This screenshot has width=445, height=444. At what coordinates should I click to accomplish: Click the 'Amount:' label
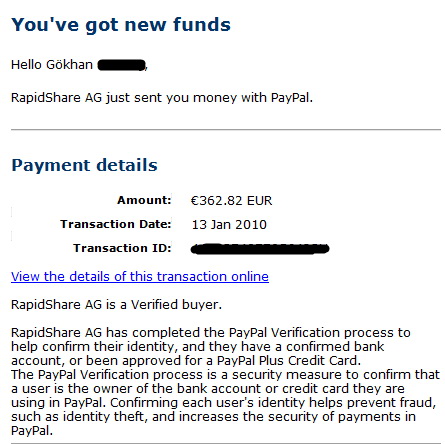pyautogui.click(x=144, y=200)
